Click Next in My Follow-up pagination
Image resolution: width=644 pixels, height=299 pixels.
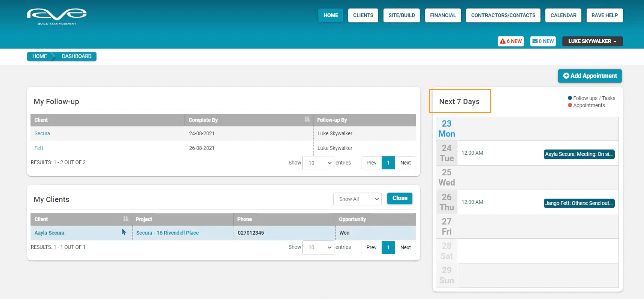(405, 163)
